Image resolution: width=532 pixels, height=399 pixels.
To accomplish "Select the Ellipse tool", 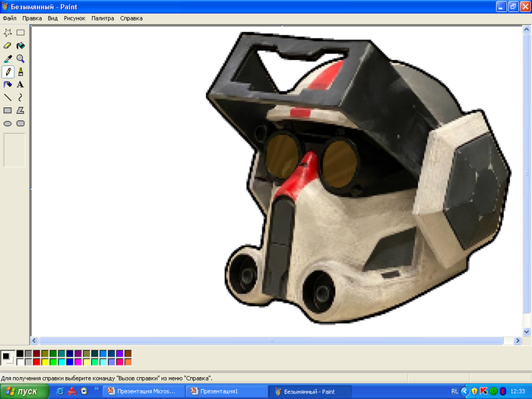I will (8, 123).
